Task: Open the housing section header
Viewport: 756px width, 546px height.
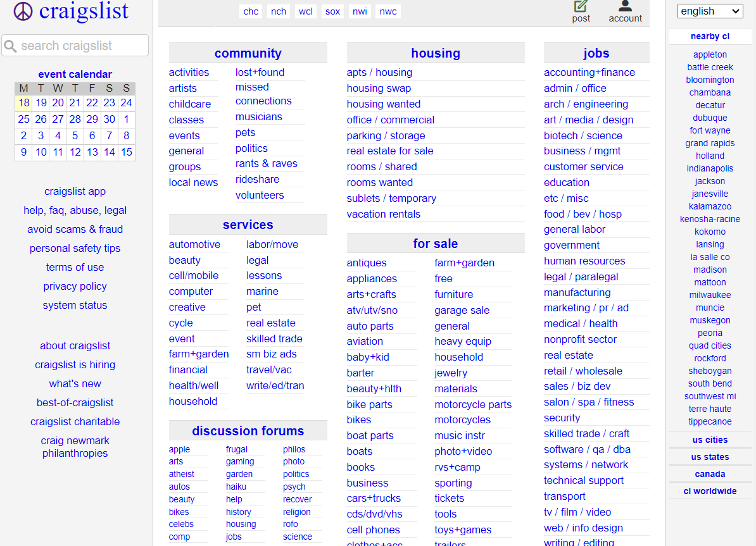Action: click(436, 53)
